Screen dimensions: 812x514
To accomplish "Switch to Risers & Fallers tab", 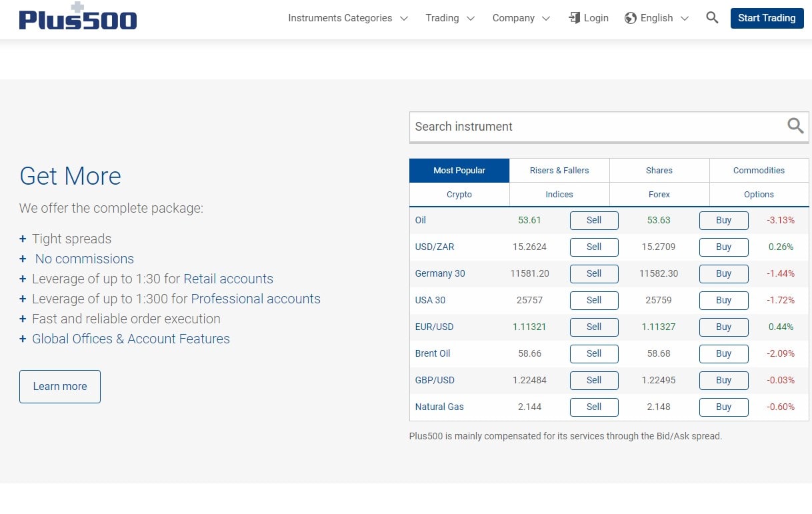I will pos(559,171).
